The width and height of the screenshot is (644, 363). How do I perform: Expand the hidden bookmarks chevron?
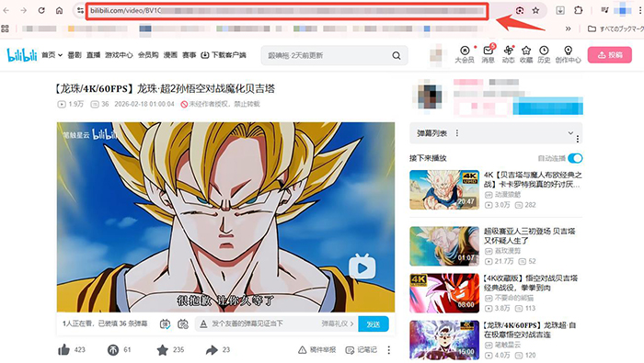568,28
